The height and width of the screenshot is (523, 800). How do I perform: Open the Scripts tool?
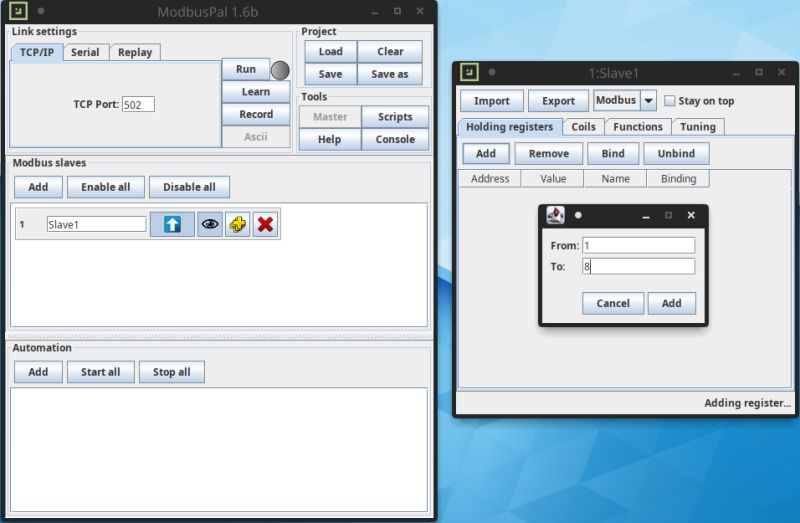click(x=395, y=117)
